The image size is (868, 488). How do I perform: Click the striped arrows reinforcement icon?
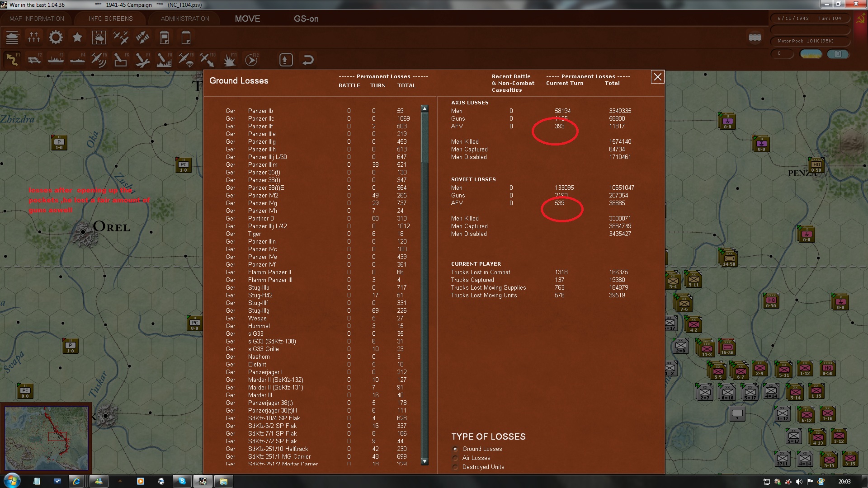point(142,38)
